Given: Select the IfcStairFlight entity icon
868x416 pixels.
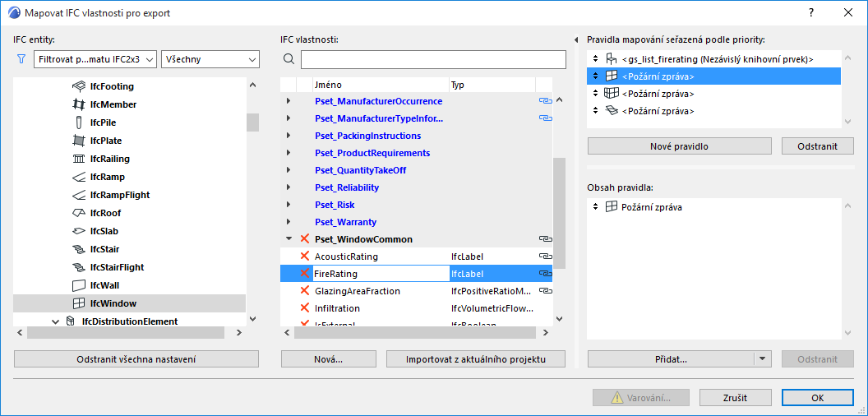Looking at the screenshot, I should click(79, 267).
